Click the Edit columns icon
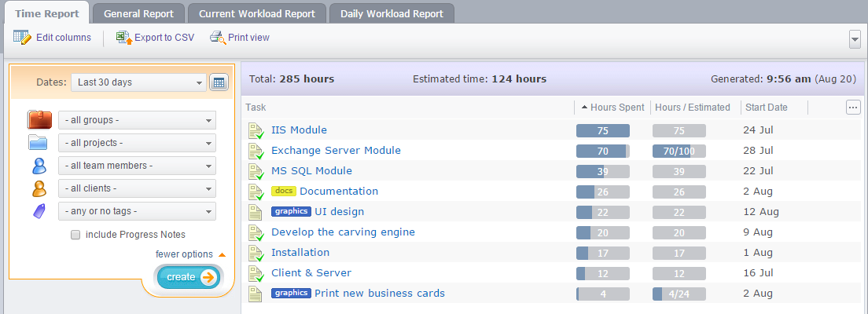This screenshot has height=314, width=868. (22, 37)
